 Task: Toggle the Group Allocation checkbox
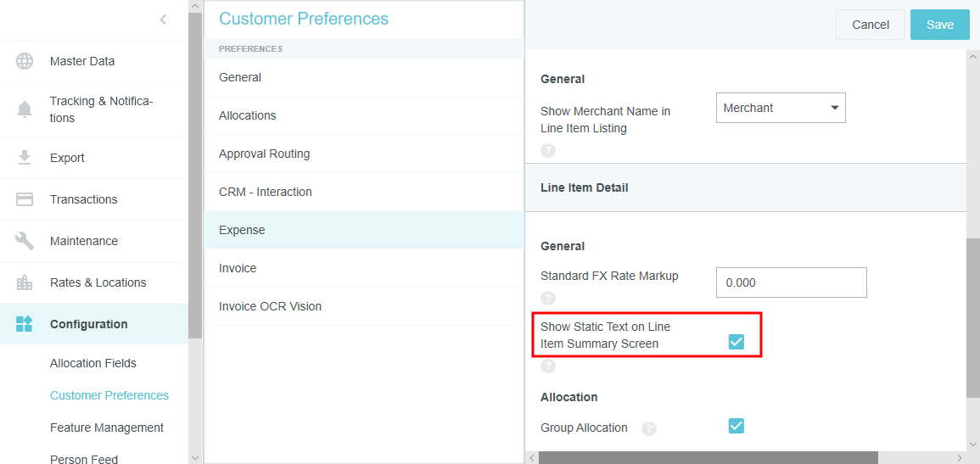[736, 426]
